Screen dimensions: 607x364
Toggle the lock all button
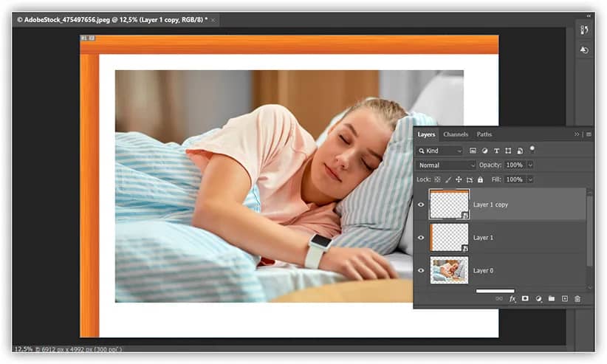tap(480, 179)
